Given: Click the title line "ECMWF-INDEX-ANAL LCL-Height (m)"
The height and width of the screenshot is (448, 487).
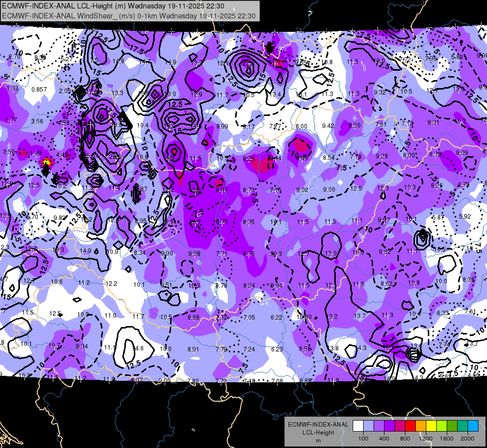Looking at the screenshot, I should pos(64,6).
